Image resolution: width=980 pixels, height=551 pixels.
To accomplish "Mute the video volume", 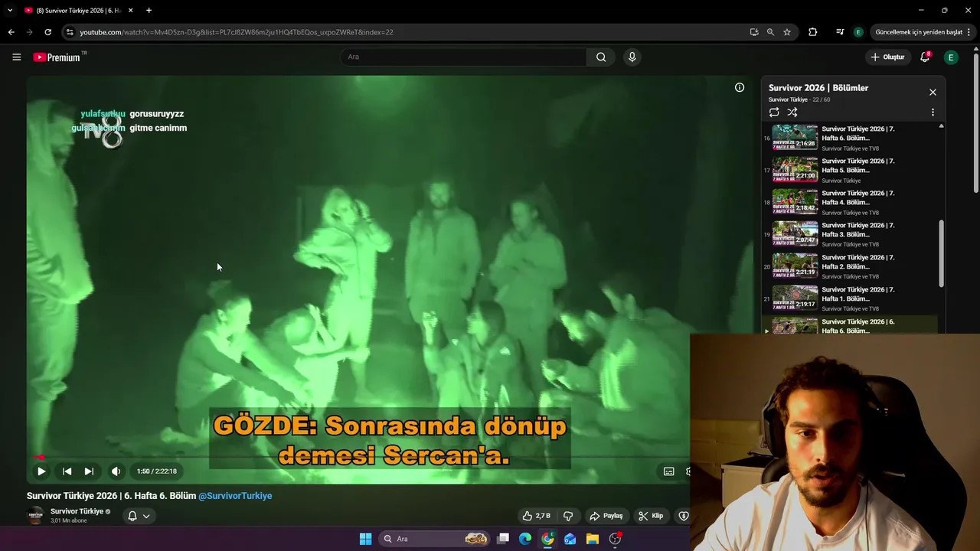I will [116, 471].
